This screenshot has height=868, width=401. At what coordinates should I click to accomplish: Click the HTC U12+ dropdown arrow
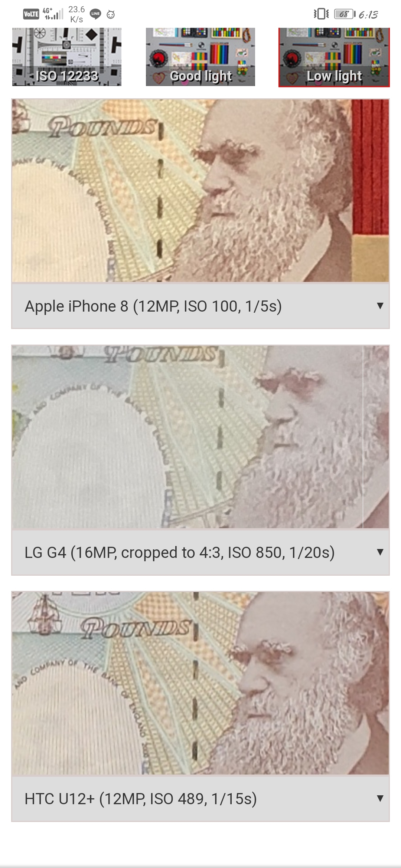coord(380,798)
